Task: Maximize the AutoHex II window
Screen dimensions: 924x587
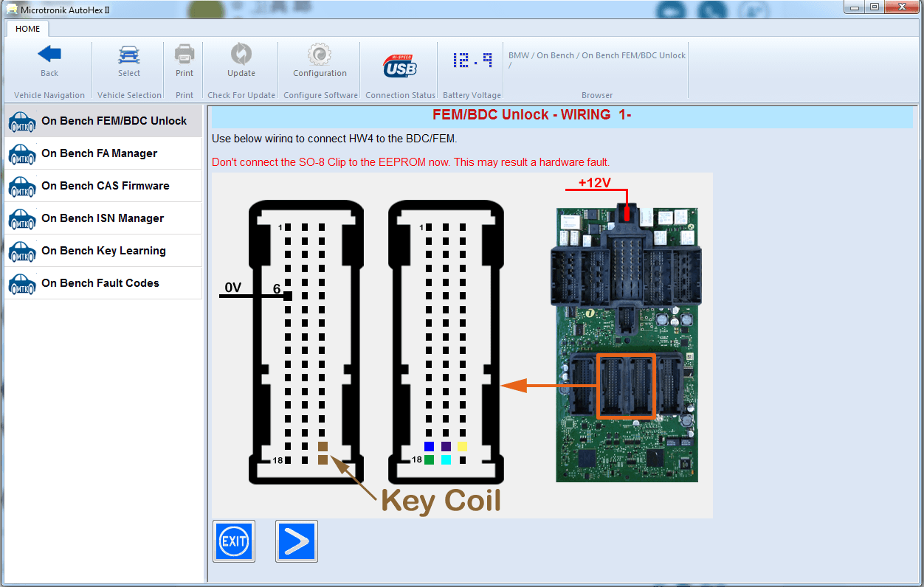Action: [x=874, y=7]
